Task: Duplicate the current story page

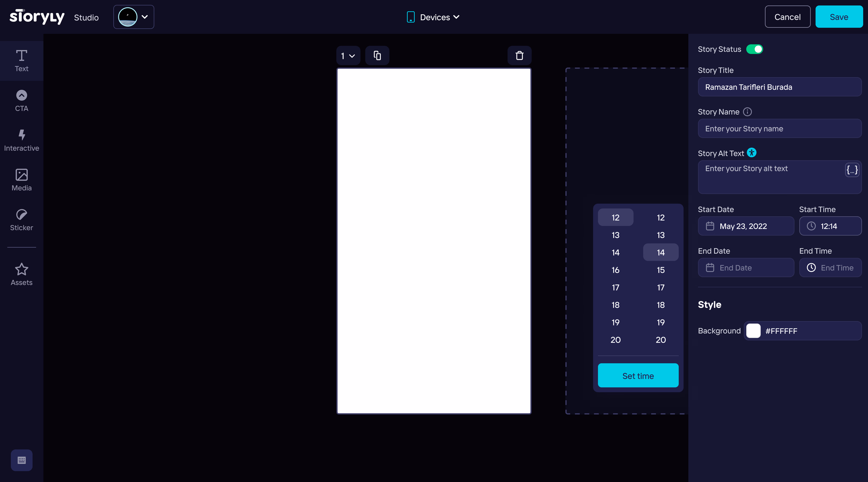Action: click(377, 55)
